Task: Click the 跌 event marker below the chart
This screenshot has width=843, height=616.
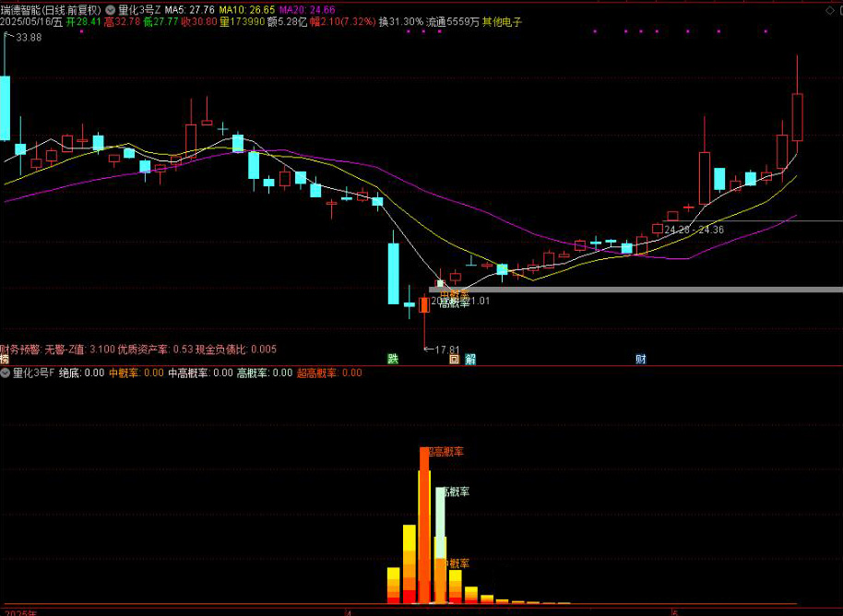Action: (x=393, y=359)
